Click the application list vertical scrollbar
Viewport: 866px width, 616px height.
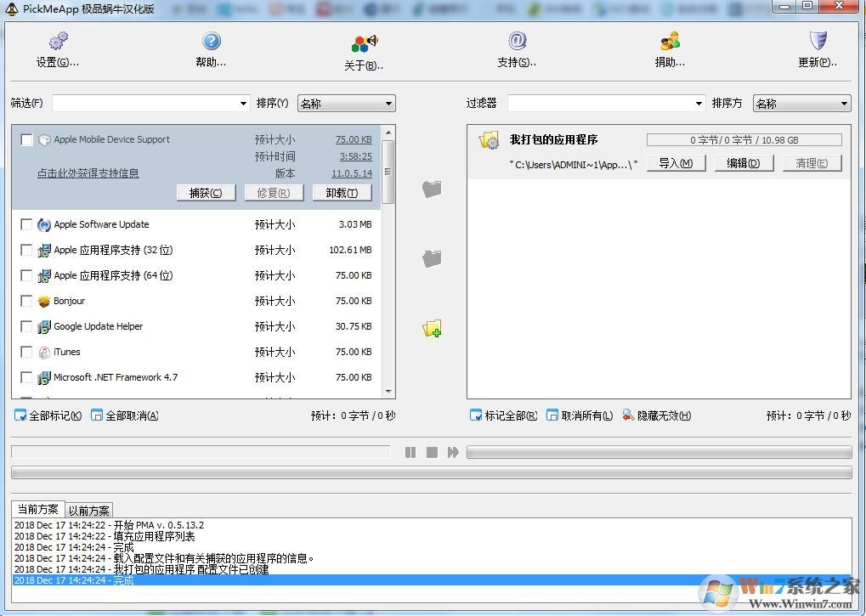coord(388,255)
